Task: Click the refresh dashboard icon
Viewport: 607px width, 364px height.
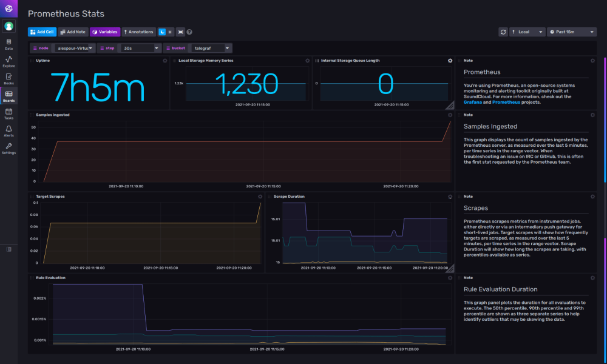Action: pos(503,32)
